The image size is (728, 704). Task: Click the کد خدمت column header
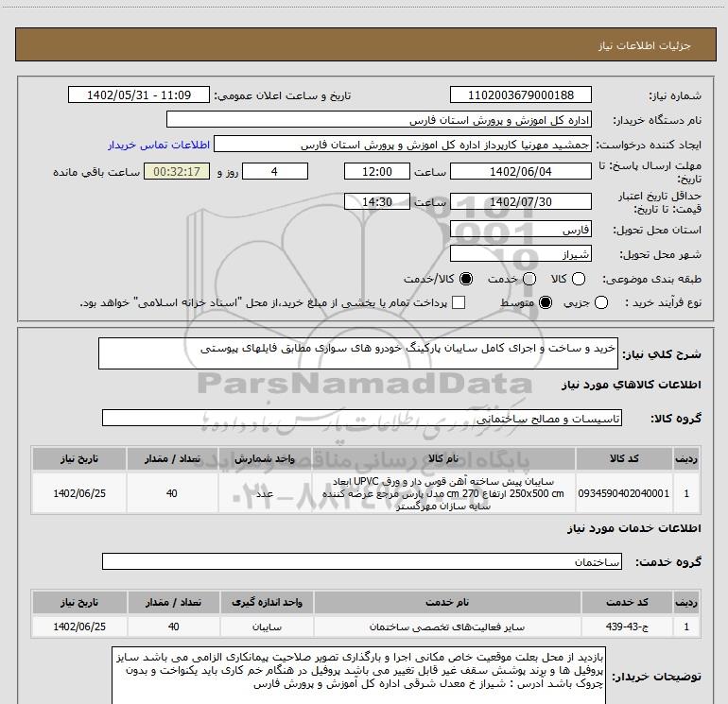coord(627,602)
